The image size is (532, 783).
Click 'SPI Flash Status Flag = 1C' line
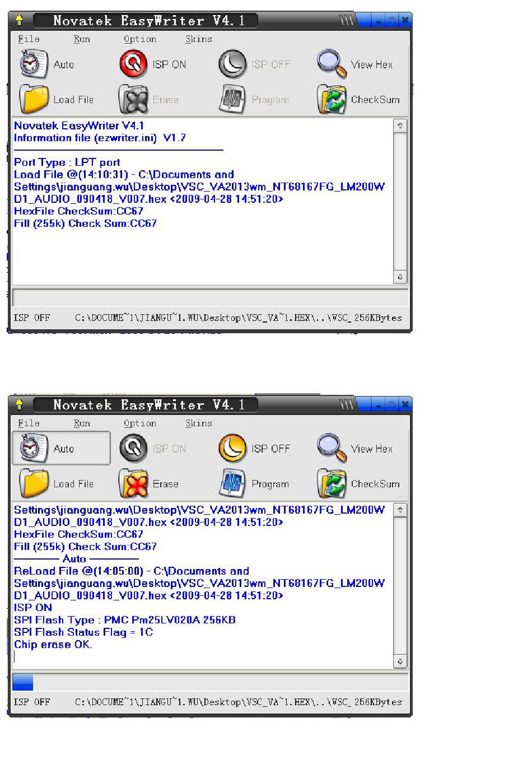click(x=83, y=632)
